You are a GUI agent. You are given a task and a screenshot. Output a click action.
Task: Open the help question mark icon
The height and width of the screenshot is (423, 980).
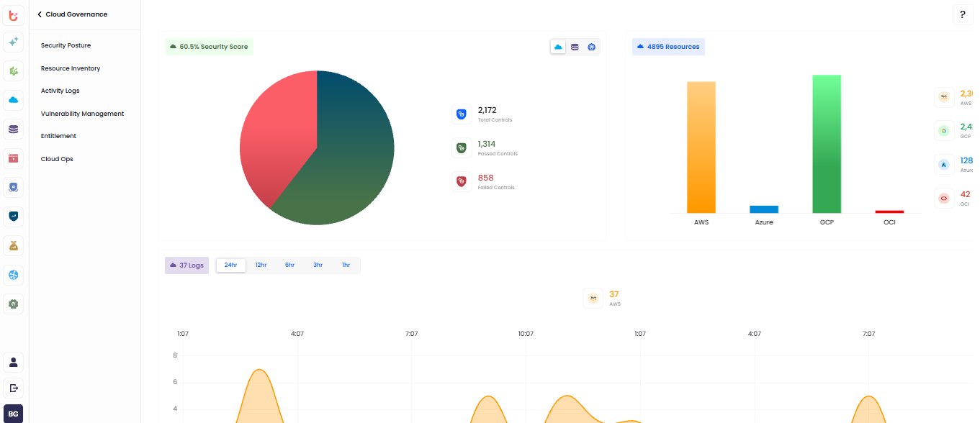coord(963,14)
